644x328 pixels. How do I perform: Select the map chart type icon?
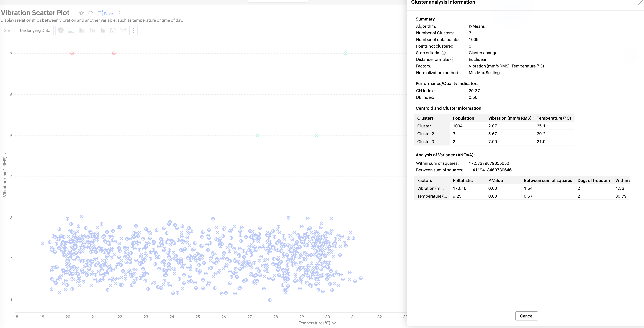pos(124,31)
